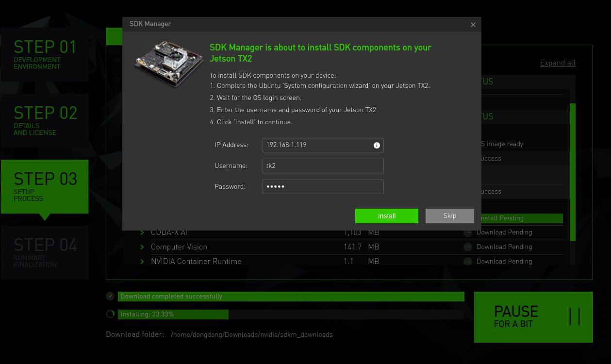Select STEP 03 Setup Process

tap(45, 186)
